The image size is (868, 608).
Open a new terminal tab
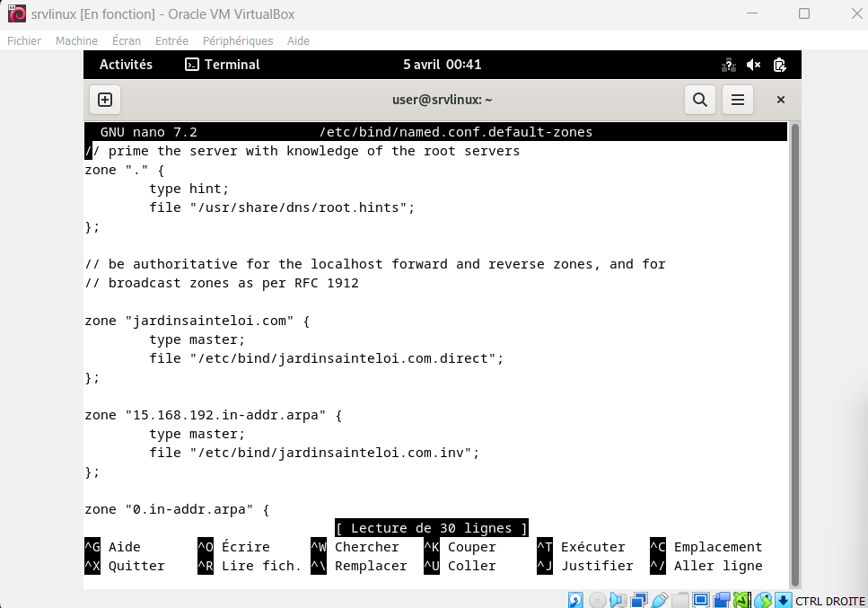[x=105, y=100]
